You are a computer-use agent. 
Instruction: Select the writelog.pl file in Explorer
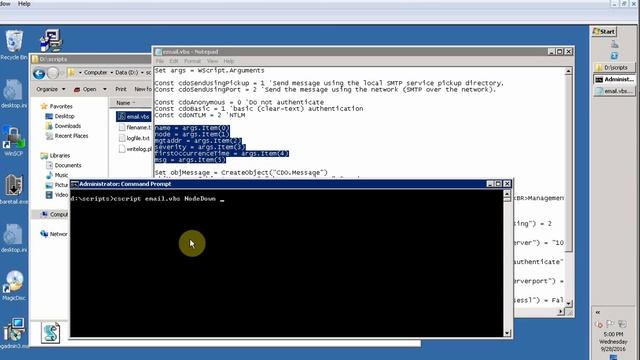(135, 149)
